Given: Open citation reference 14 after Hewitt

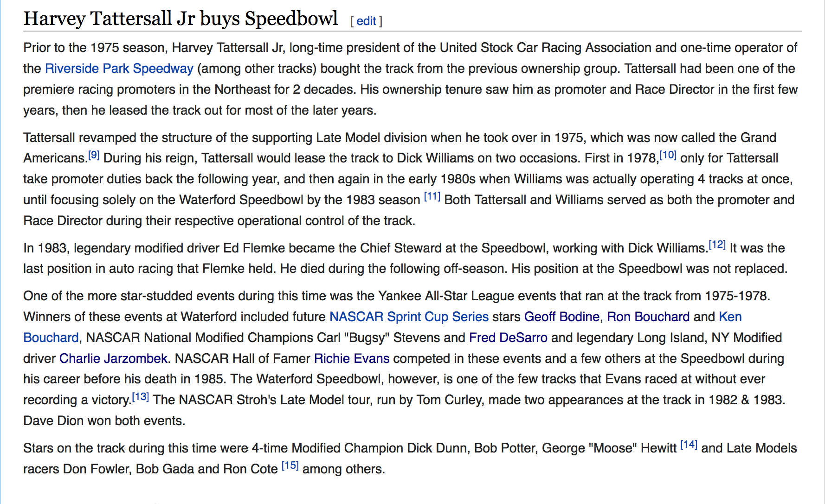Looking at the screenshot, I should [689, 445].
